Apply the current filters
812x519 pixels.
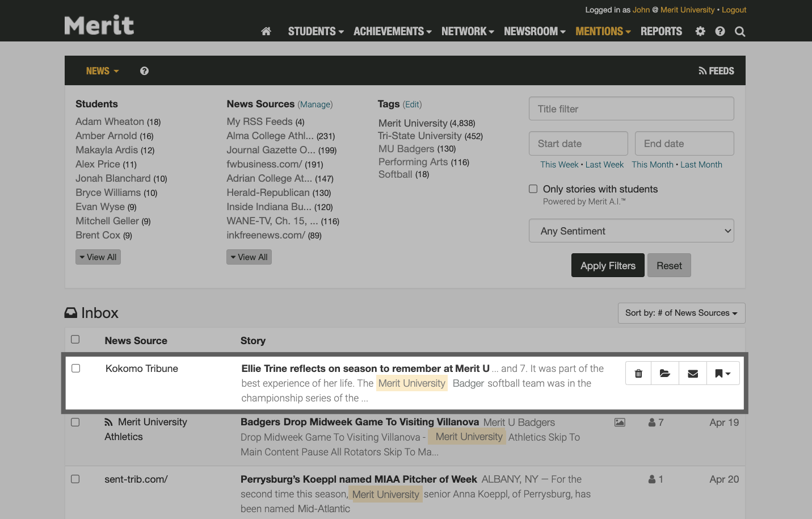coord(608,265)
